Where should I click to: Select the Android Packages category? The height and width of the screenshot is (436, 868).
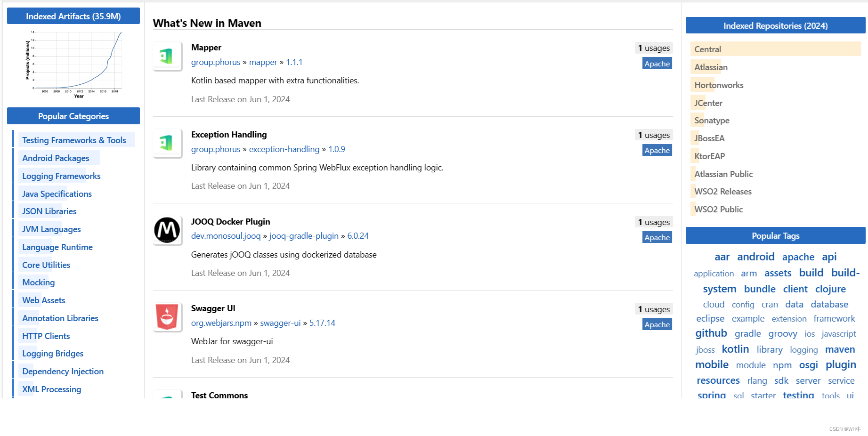coord(56,158)
